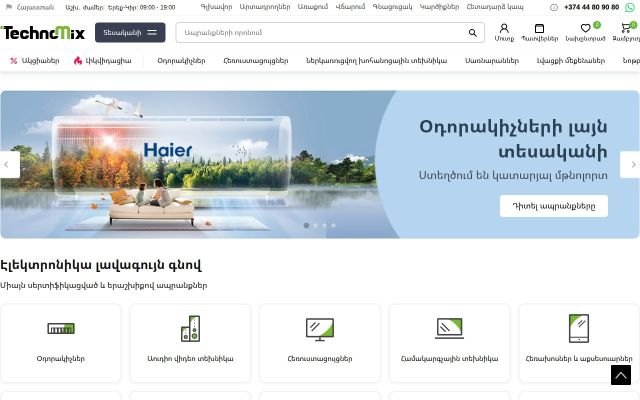Click the air conditioner icon in Օդորակիչներ card
This screenshot has height=400, width=640.
click(61, 329)
